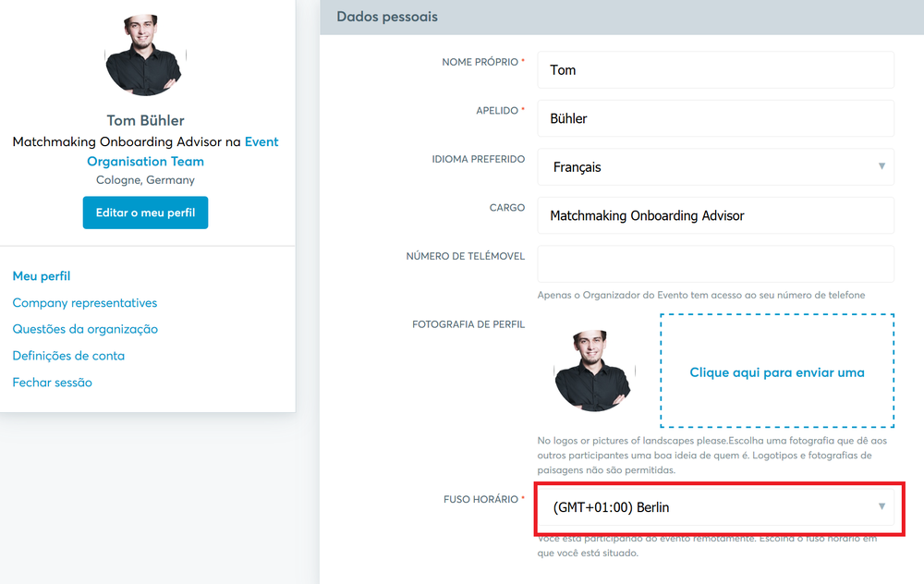Select Questões da organização in sidebar
The width and height of the screenshot is (924, 584).
point(85,329)
